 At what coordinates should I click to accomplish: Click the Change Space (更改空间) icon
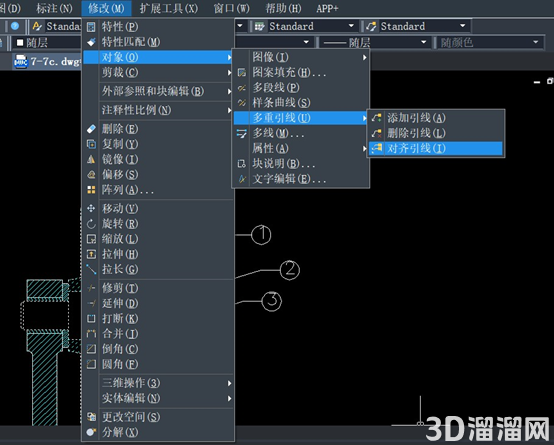click(91, 417)
